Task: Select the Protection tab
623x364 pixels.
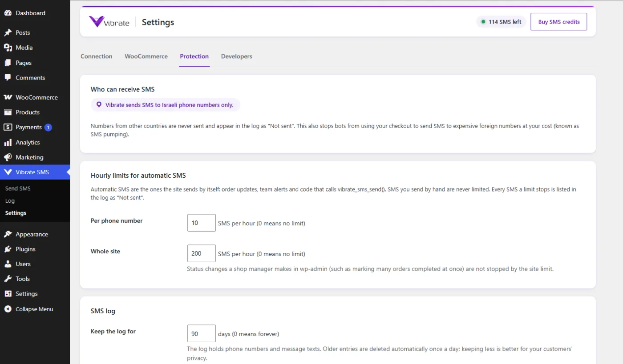Action: point(194,56)
